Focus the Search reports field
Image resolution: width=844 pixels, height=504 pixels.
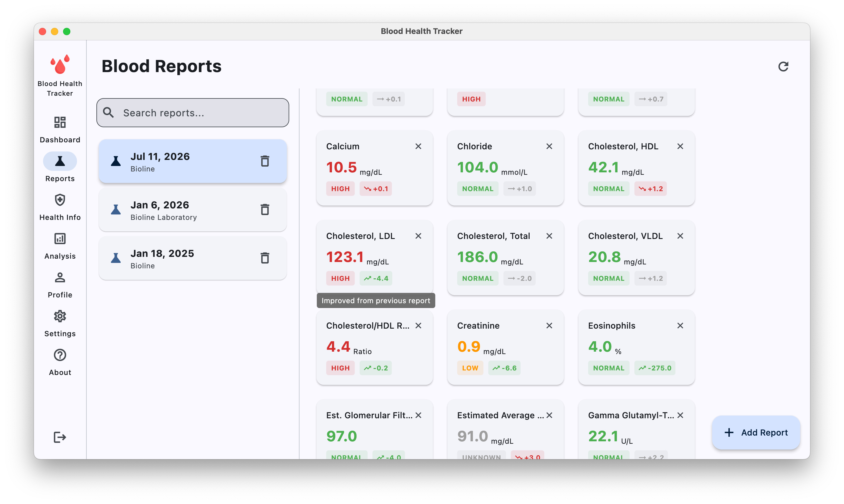click(x=193, y=113)
